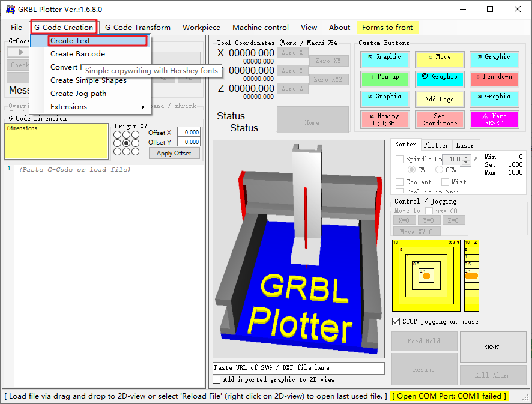The width and height of the screenshot is (532, 404).
Task: Click the Apply Offset button
Action: click(174, 153)
